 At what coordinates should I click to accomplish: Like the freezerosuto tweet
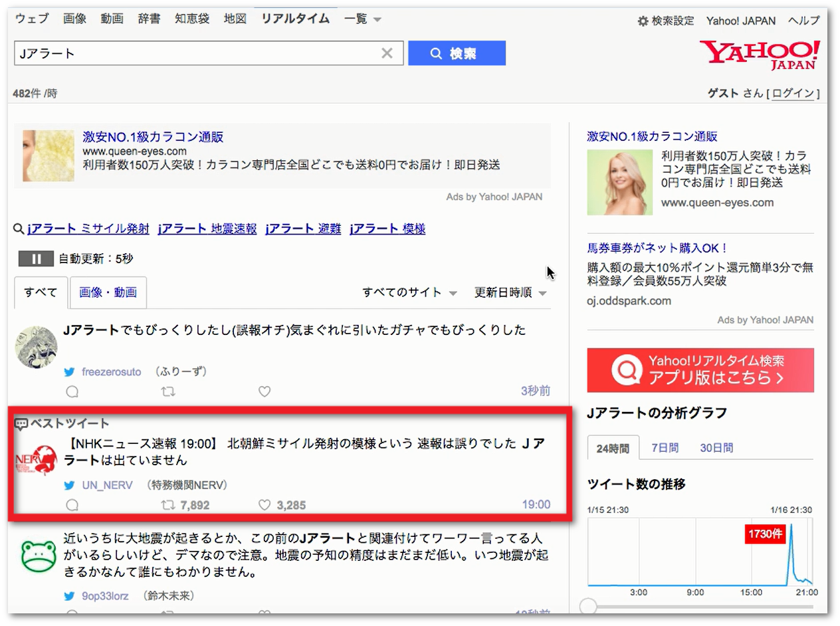pyautogui.click(x=264, y=391)
